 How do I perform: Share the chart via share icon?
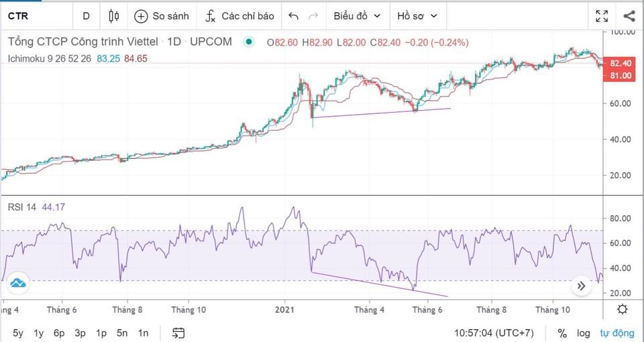[629, 16]
